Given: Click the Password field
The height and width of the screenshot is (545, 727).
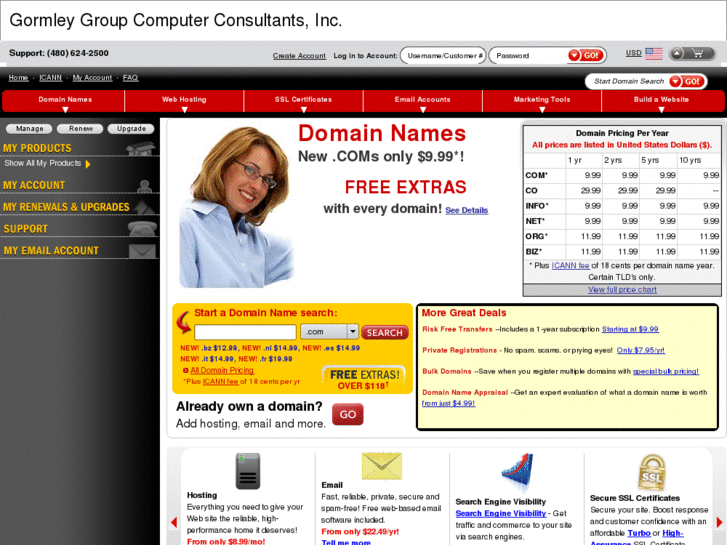Looking at the screenshot, I should (x=529, y=56).
